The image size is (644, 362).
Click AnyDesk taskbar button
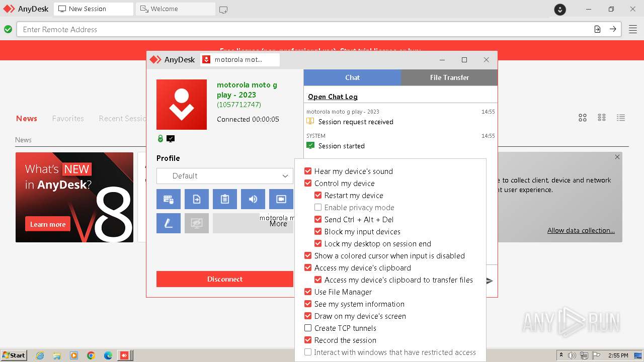tap(125, 355)
